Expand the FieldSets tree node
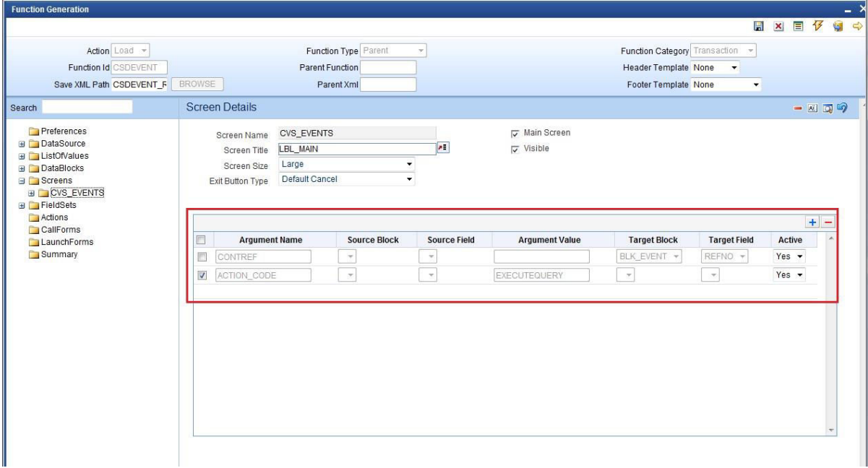 pyautogui.click(x=22, y=205)
